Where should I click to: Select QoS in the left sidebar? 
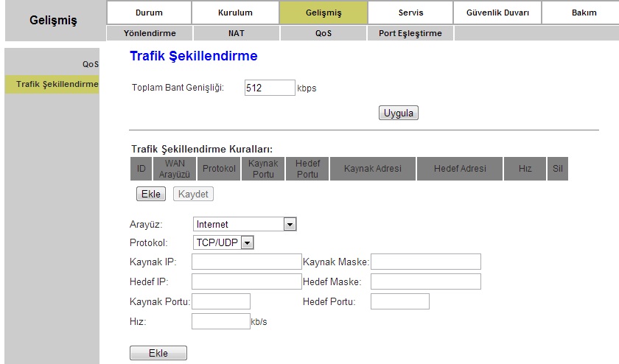(91, 64)
